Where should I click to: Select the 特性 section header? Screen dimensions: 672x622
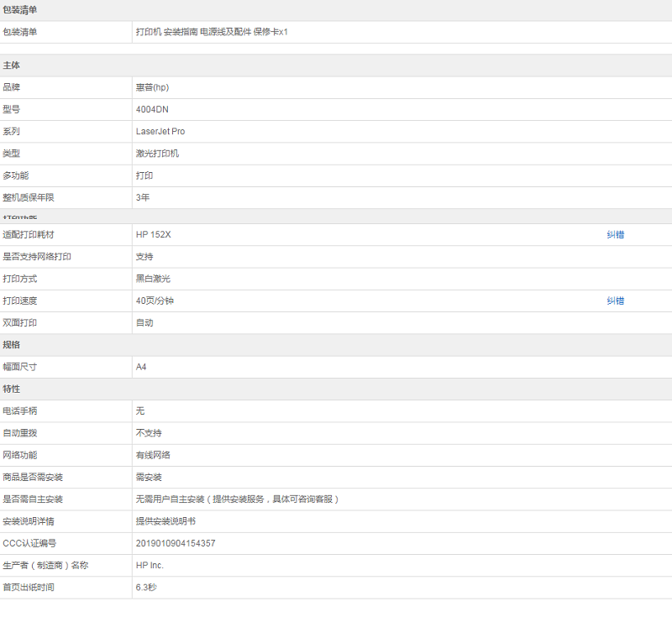point(11,389)
